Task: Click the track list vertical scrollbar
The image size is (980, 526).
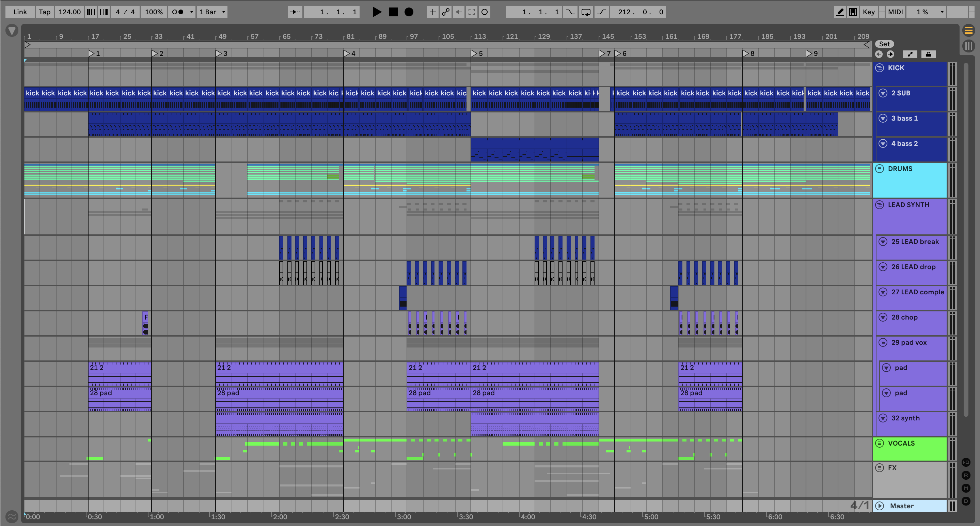Action: point(966,240)
